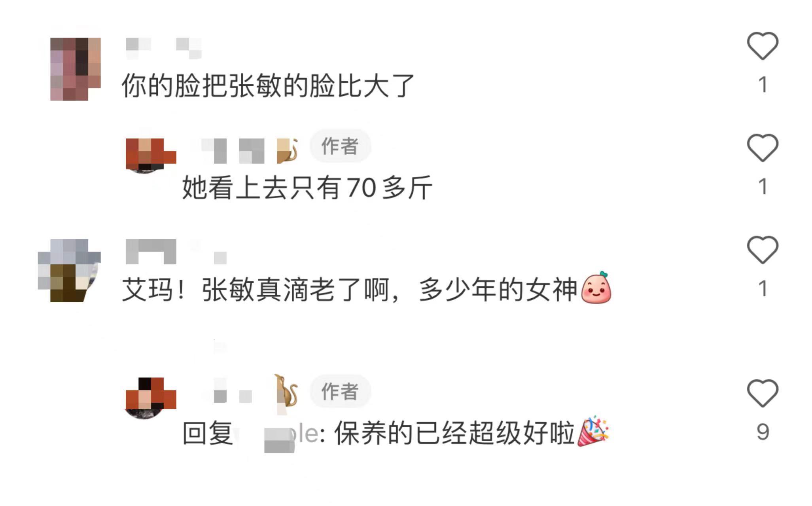Screen dimensions: 812x506
Task: Select reply text 她看上去只有70多斤
Action: pyautogui.click(x=307, y=188)
